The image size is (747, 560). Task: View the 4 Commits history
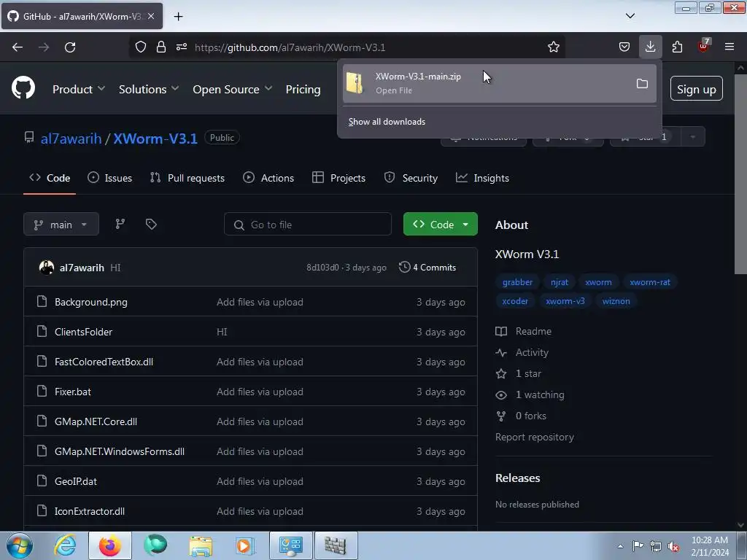(x=427, y=267)
